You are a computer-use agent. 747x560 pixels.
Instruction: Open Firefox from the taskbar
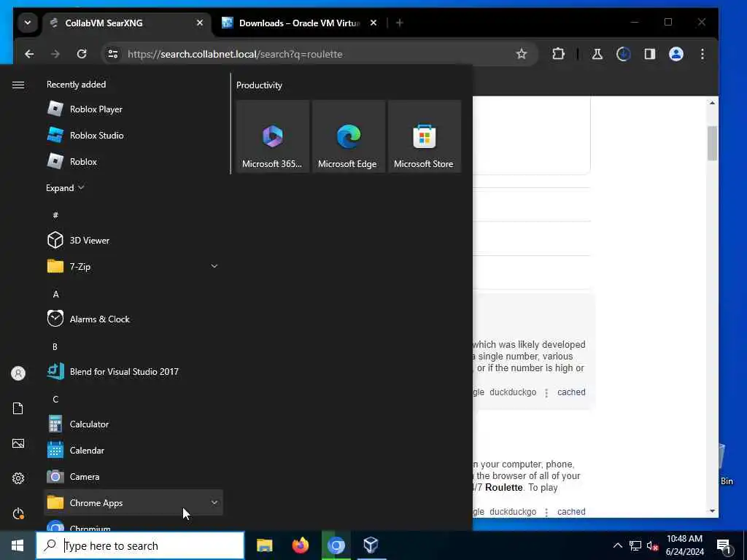pos(300,545)
